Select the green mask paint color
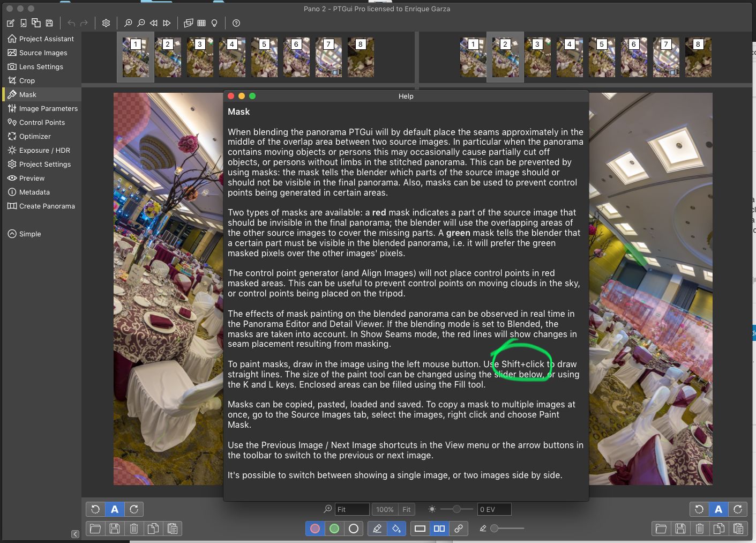Screen dimensions: 756x543 tap(334, 529)
